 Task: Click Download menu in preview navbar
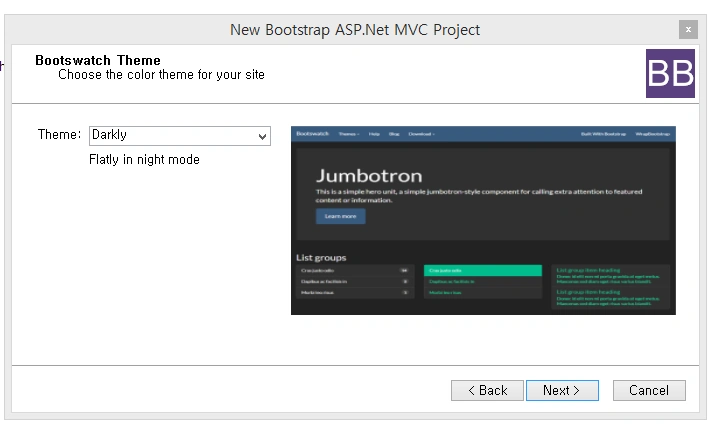tap(421, 134)
